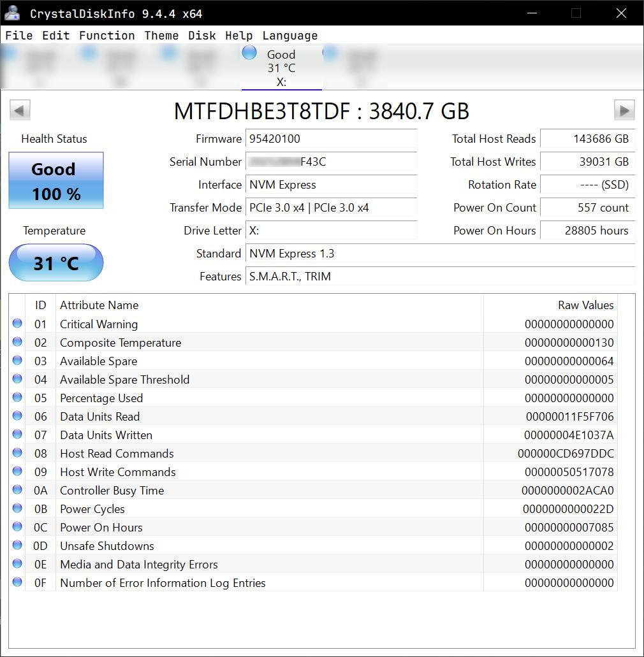Click the status indicator next to Available Spare
The image size is (644, 657).
pyautogui.click(x=17, y=361)
